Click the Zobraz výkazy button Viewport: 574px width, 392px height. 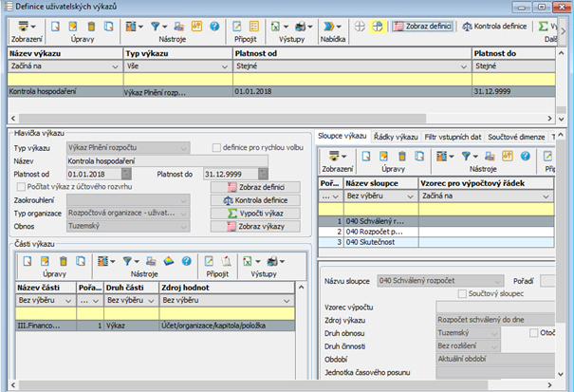(x=255, y=228)
